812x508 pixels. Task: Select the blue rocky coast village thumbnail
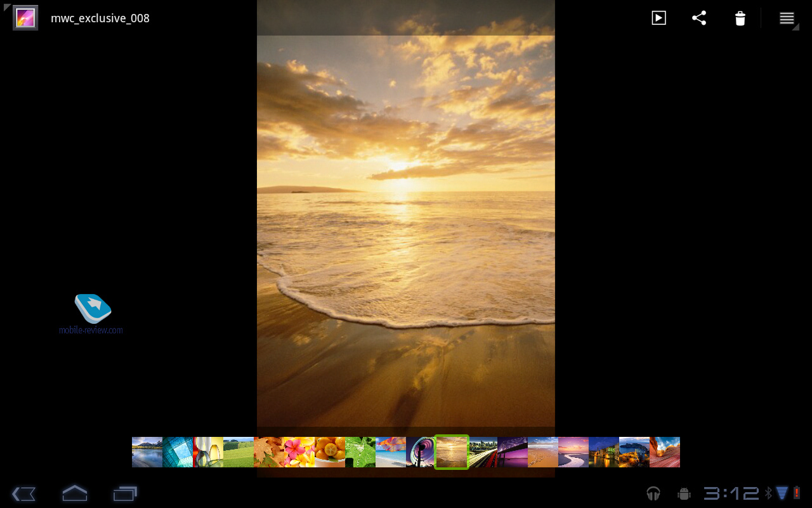[x=634, y=452]
